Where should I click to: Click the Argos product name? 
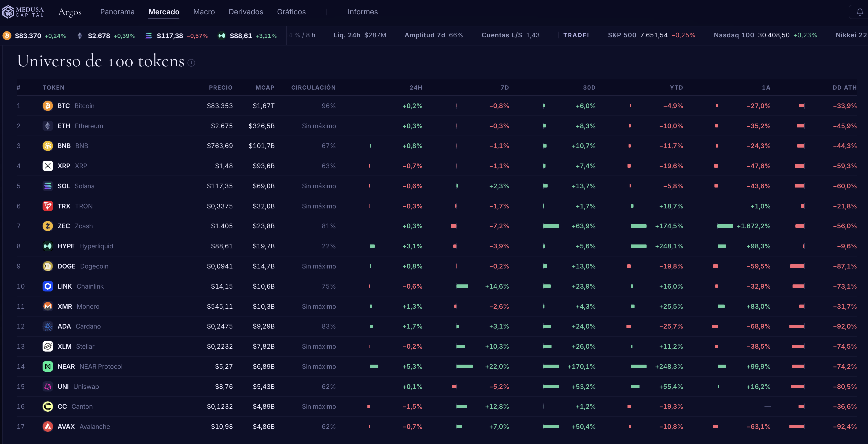point(70,12)
